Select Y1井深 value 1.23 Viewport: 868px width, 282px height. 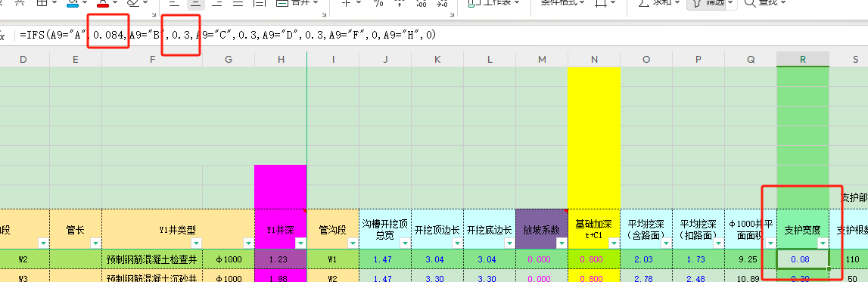[x=281, y=259]
